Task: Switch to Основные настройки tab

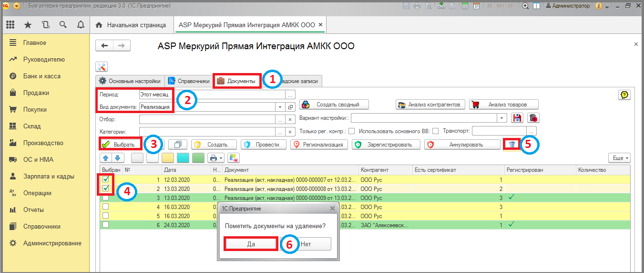Action: pos(130,81)
